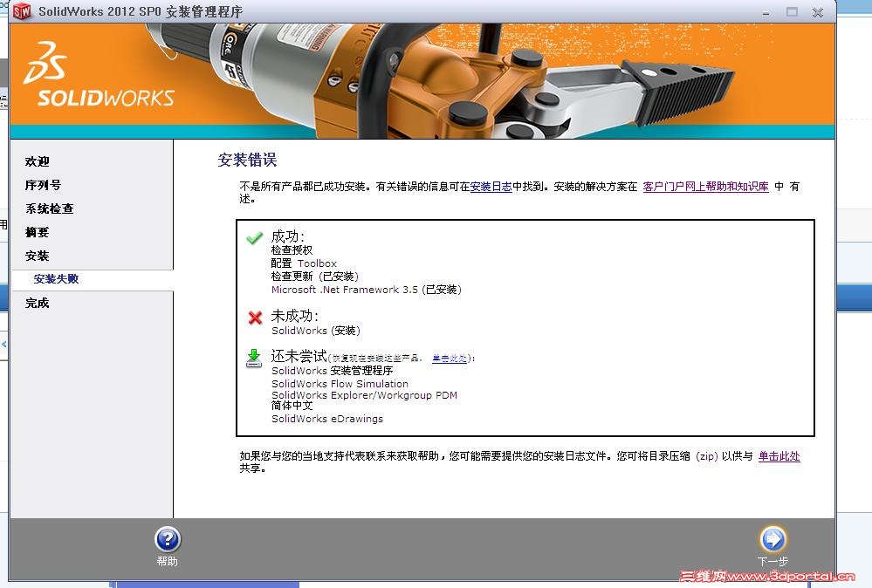Click the 还未尝试 heading text

click(299, 356)
